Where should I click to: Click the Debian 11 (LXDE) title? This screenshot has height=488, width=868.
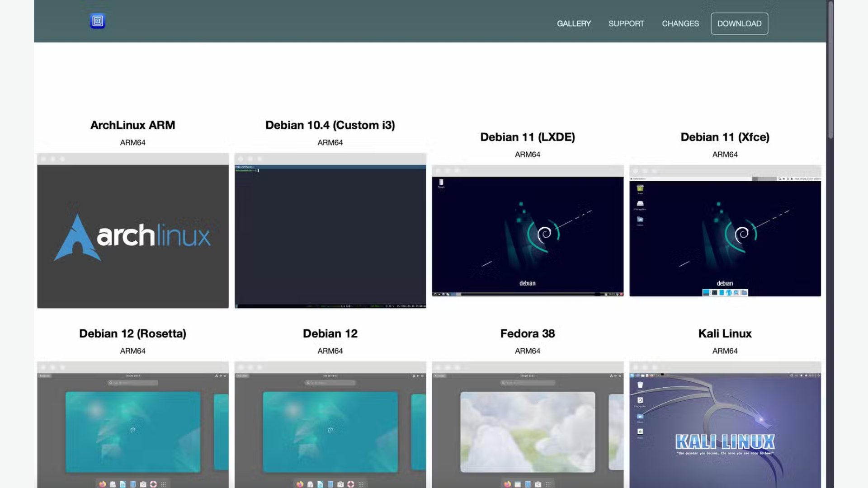[x=528, y=137]
